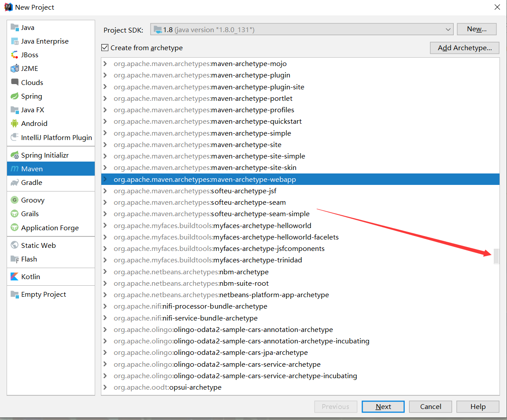Expand myfaces-archetype-helloworld chevron
507x420 pixels.
point(105,225)
